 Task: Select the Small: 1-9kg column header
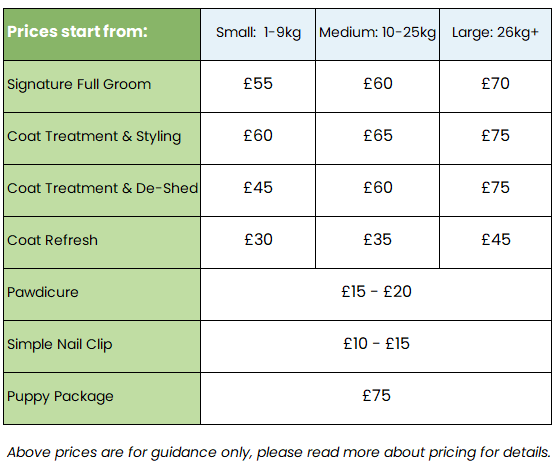(x=258, y=32)
